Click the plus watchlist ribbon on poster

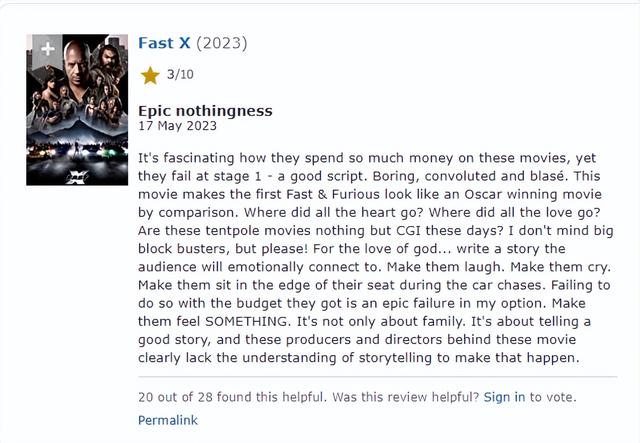tap(46, 49)
